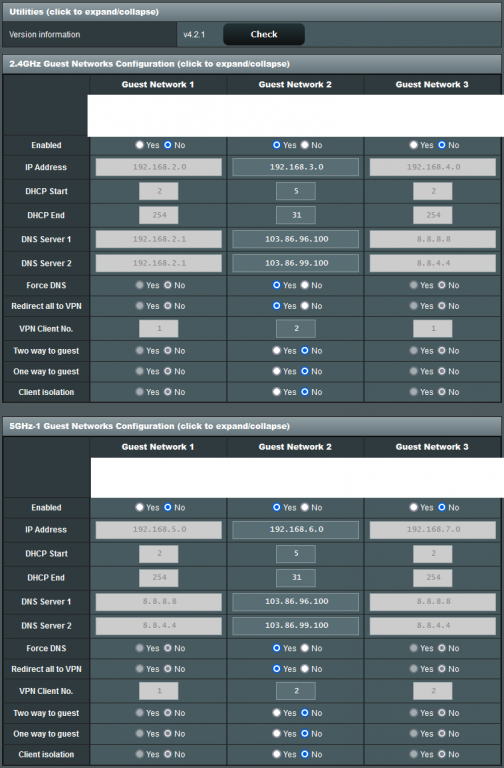Enable 2.4GHz Guest Network 3 with Yes radio
Screen dimensions: 504x768
click(413, 145)
